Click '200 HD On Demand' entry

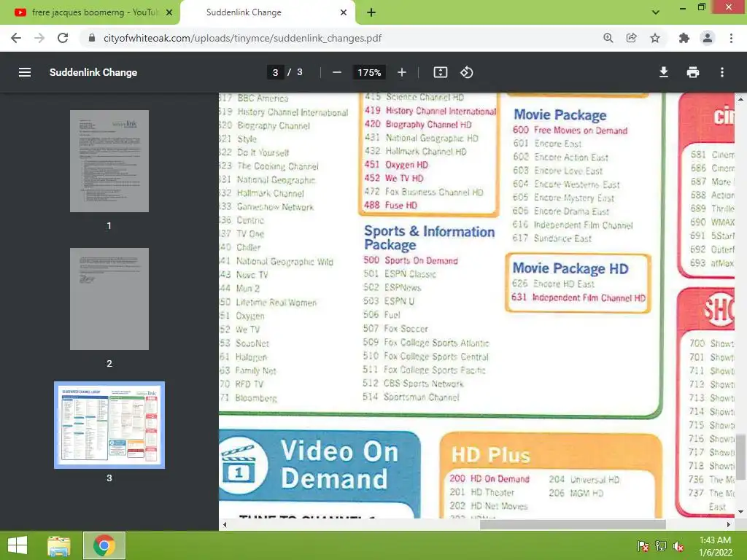[489, 479]
